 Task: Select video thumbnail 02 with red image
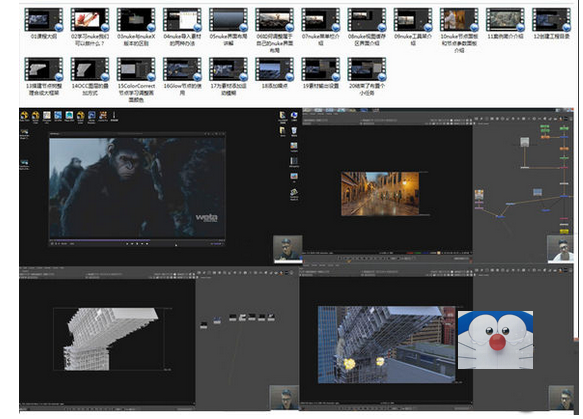click(90, 20)
